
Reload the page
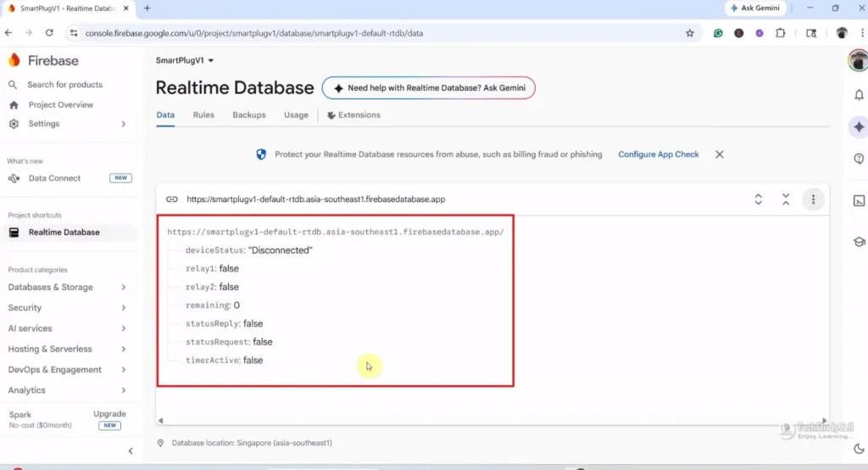pyautogui.click(x=49, y=33)
